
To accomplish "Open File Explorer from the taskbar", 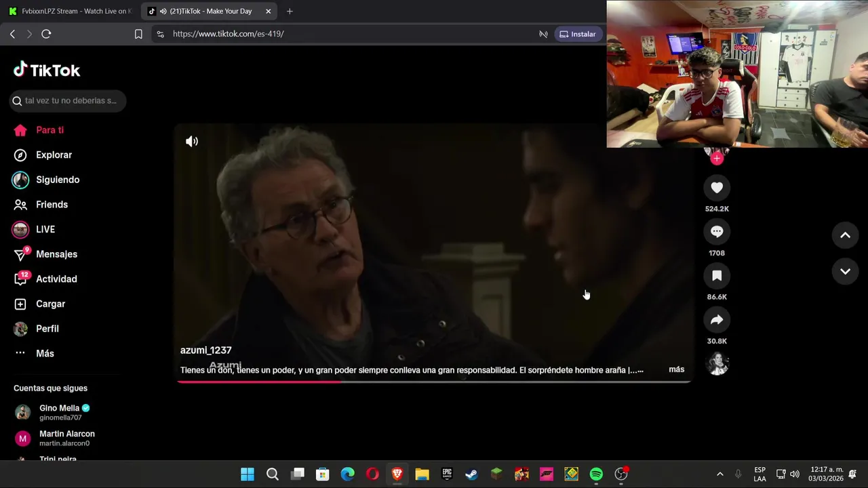I will [x=422, y=474].
